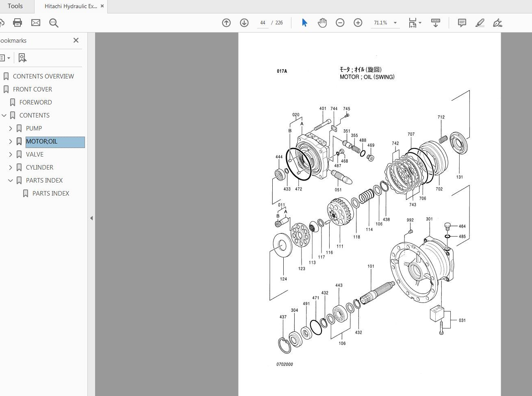Screen dimensions: 532x396
Task: Collapse the PARTS INDEX bookmark tree
Action: [x=10, y=180]
